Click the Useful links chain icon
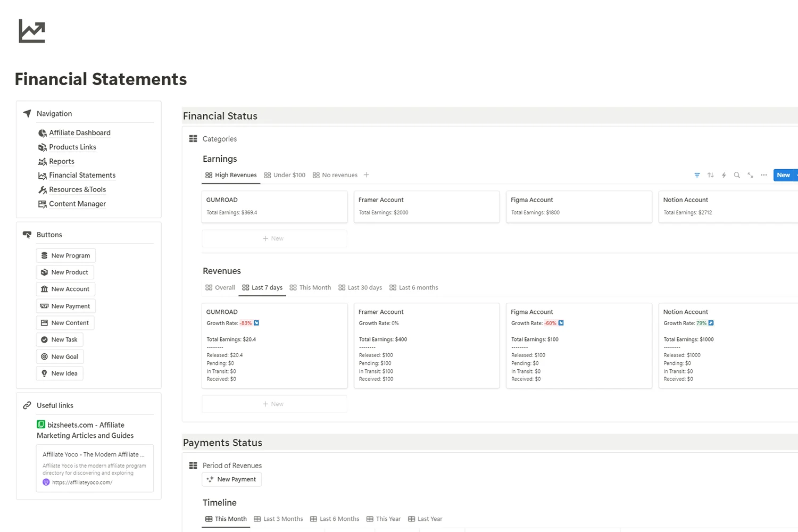798x532 pixels. click(27, 405)
